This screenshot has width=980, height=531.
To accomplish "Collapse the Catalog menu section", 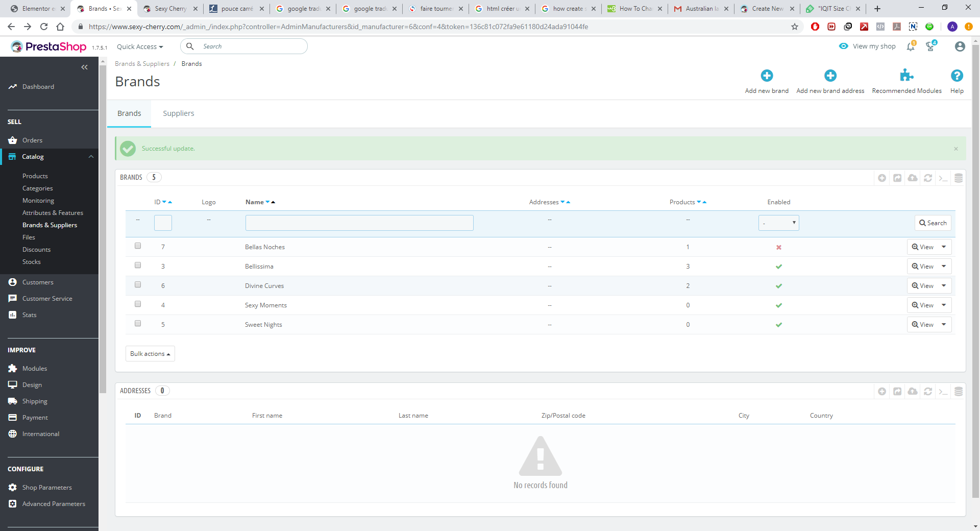I will pos(91,157).
